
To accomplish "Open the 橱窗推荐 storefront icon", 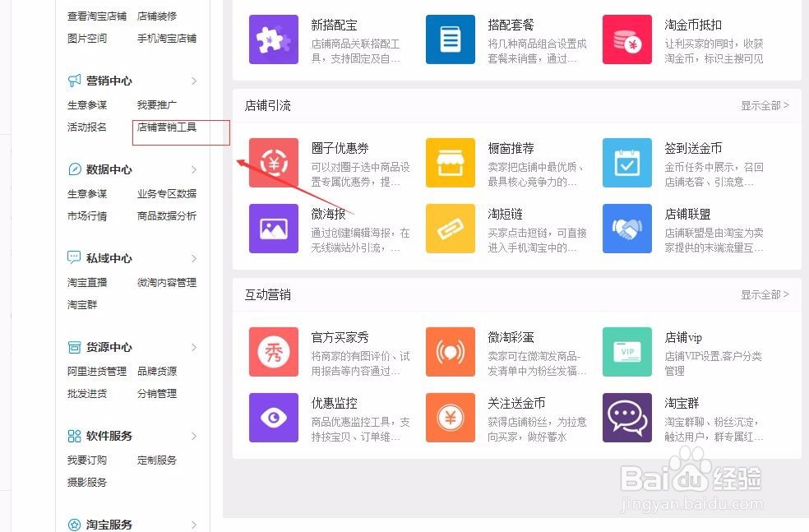I will 450,163.
